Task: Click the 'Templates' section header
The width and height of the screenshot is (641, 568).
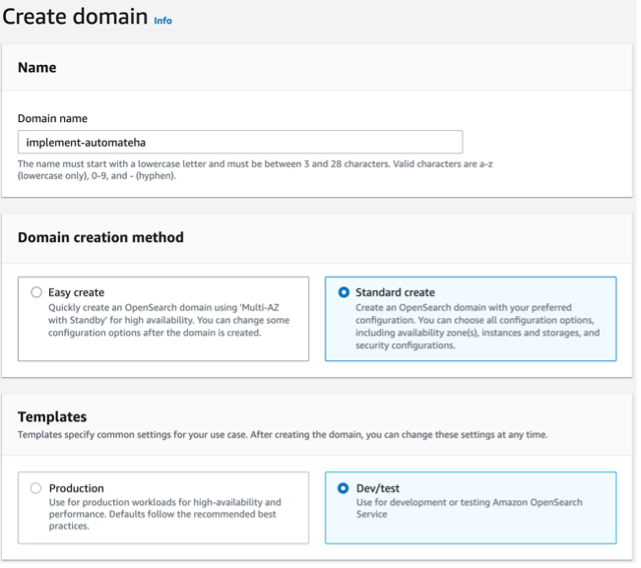Action: (x=52, y=416)
